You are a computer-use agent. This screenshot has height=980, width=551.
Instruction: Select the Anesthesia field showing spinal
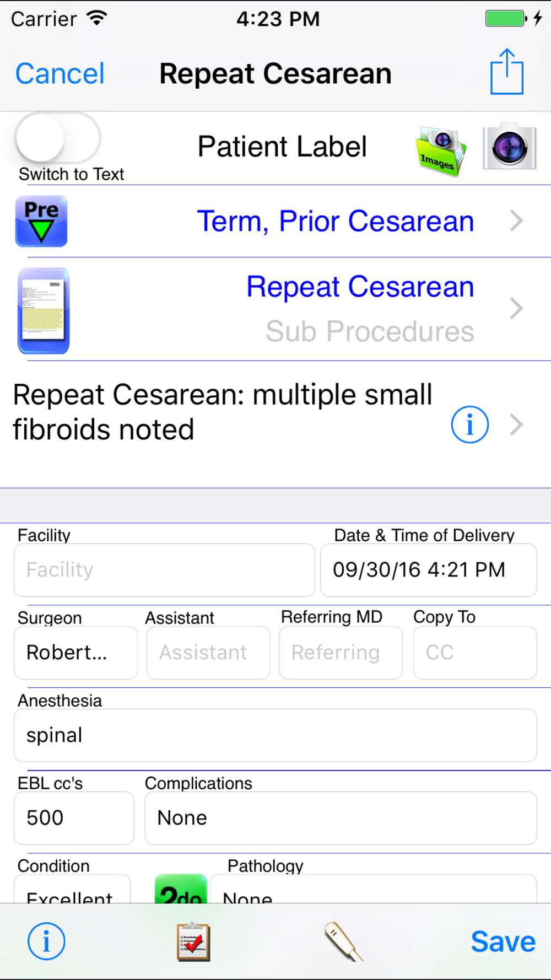[x=275, y=735]
